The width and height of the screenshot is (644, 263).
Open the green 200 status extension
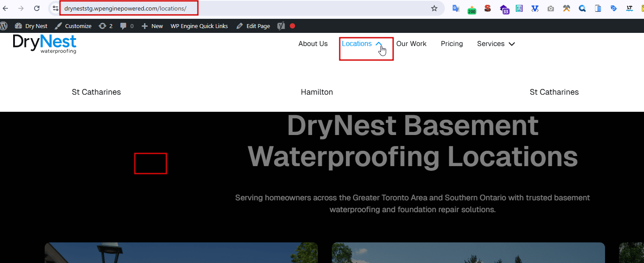(x=472, y=10)
